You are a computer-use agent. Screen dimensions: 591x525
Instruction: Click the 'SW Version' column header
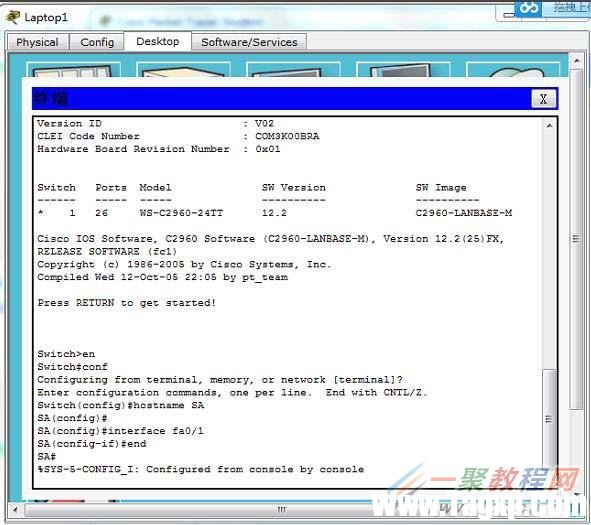(x=294, y=187)
